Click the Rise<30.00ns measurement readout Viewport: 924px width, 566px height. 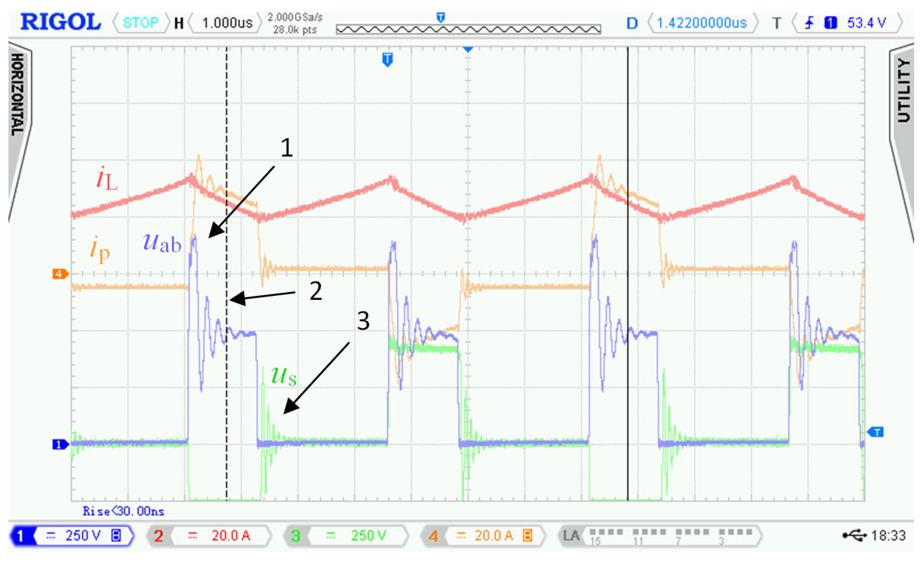(x=123, y=511)
